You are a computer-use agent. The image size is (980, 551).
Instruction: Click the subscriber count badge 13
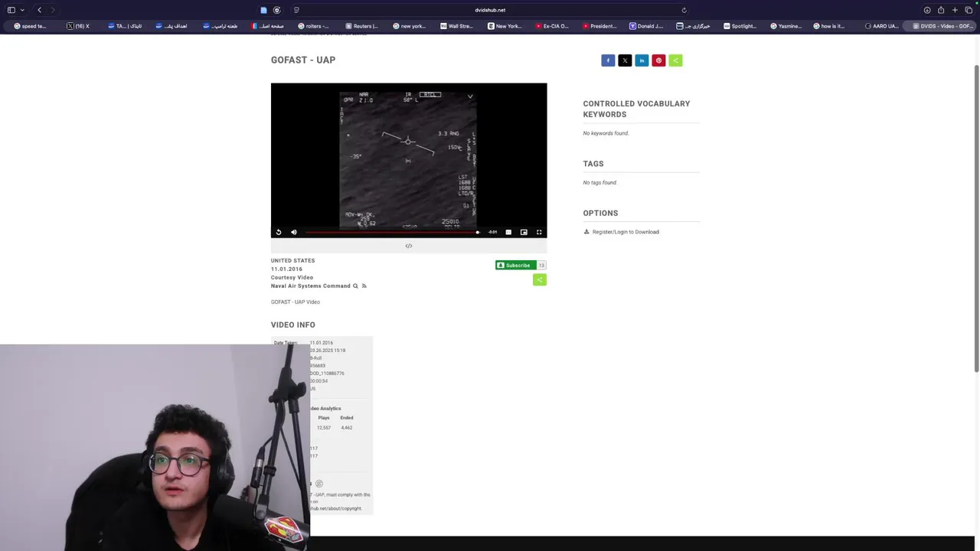pos(541,266)
